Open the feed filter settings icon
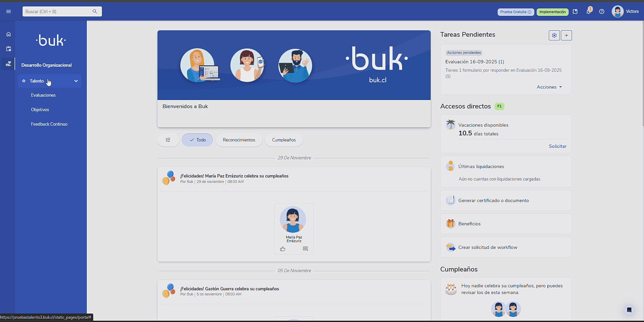644x322 pixels. (168, 140)
